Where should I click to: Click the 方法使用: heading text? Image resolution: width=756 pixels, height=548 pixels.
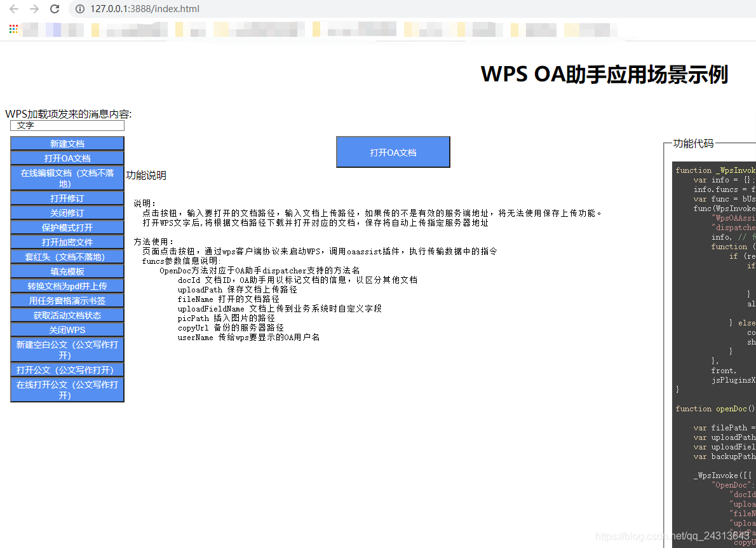(x=153, y=242)
